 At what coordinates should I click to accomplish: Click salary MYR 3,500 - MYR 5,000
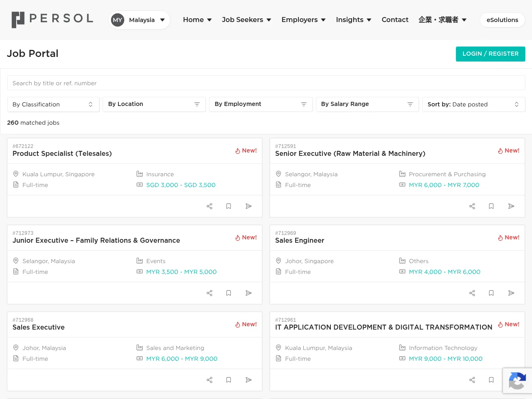click(x=182, y=272)
